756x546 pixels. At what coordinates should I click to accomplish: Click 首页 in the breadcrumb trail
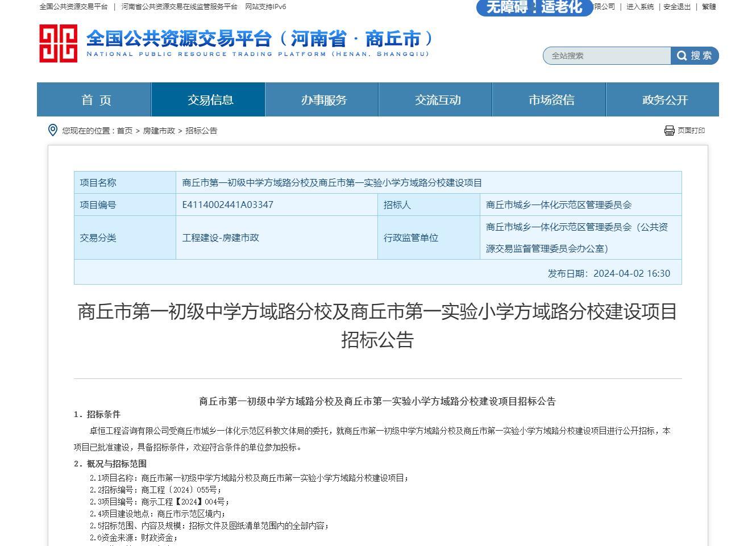tap(124, 131)
